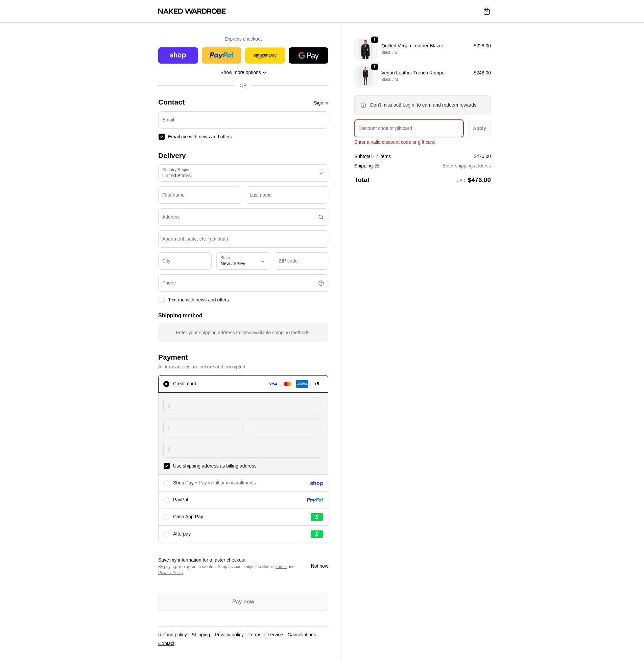Click Sign in next to Contact
The width and height of the screenshot is (644, 660).
click(x=320, y=103)
